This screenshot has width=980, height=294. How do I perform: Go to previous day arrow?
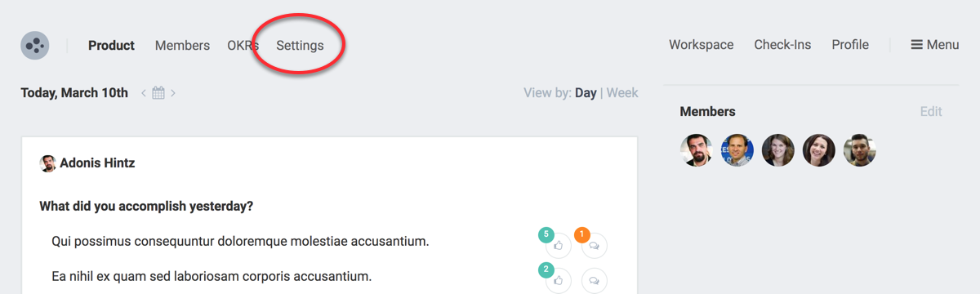144,93
